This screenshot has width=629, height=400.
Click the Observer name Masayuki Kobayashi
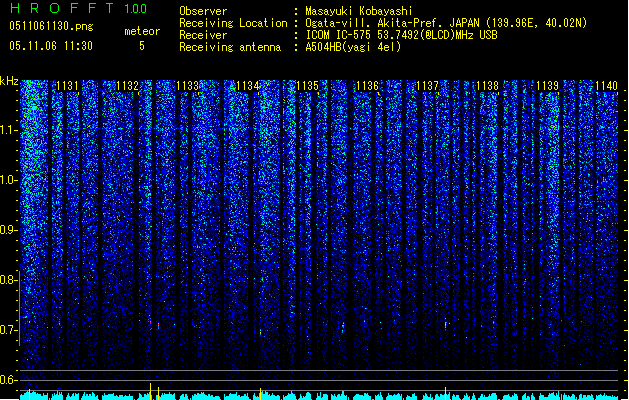(359, 11)
